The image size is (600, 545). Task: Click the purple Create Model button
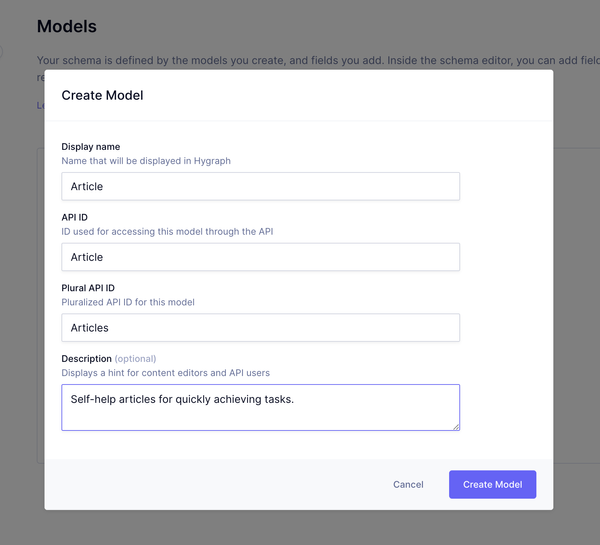(x=492, y=485)
